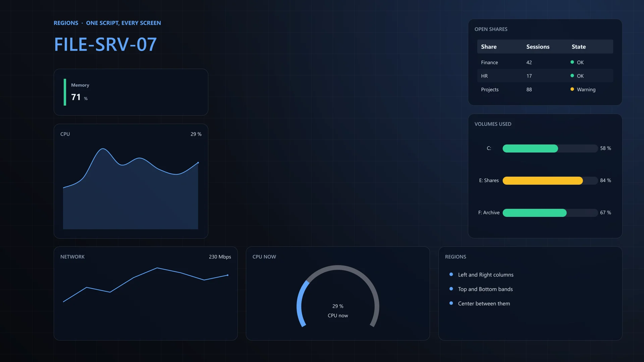This screenshot has width=644, height=362.
Task: Click the FILE-SRV-07 title
Action: click(105, 44)
